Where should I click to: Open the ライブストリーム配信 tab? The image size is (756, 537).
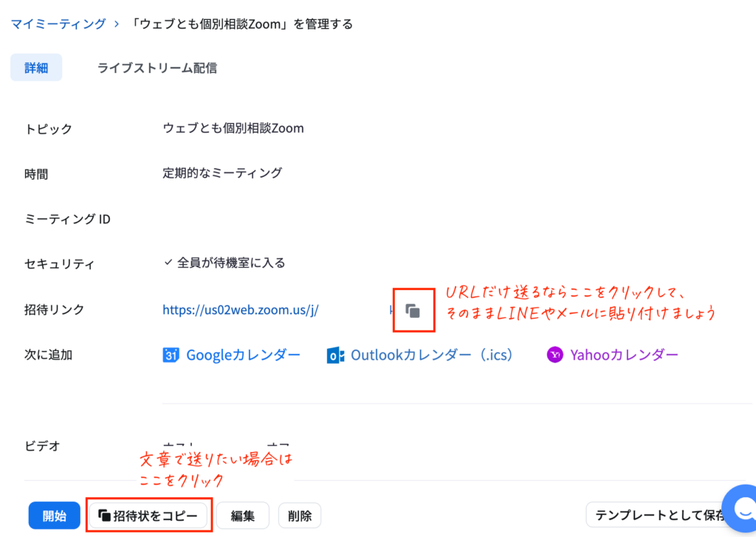coord(157,68)
